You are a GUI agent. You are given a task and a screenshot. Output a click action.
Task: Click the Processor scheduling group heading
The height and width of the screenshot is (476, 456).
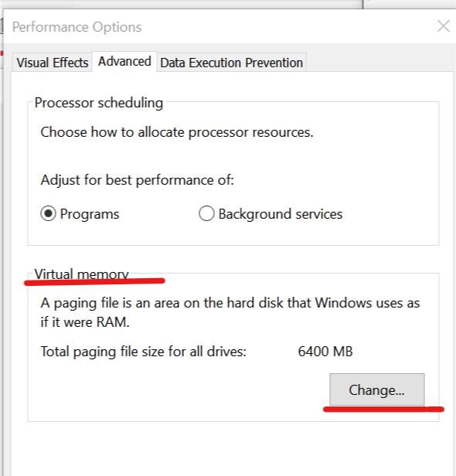[99, 103]
